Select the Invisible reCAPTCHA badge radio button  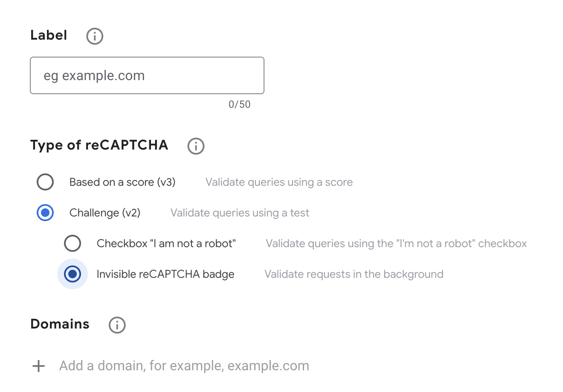(x=73, y=274)
